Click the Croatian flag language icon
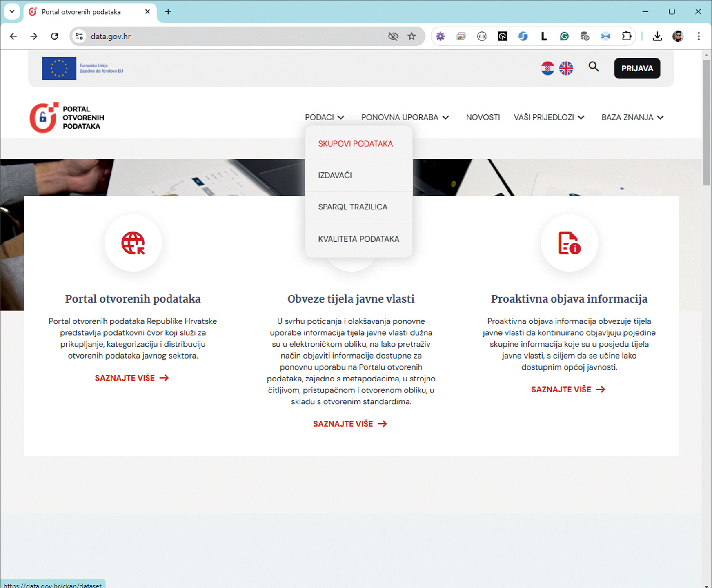 click(547, 68)
